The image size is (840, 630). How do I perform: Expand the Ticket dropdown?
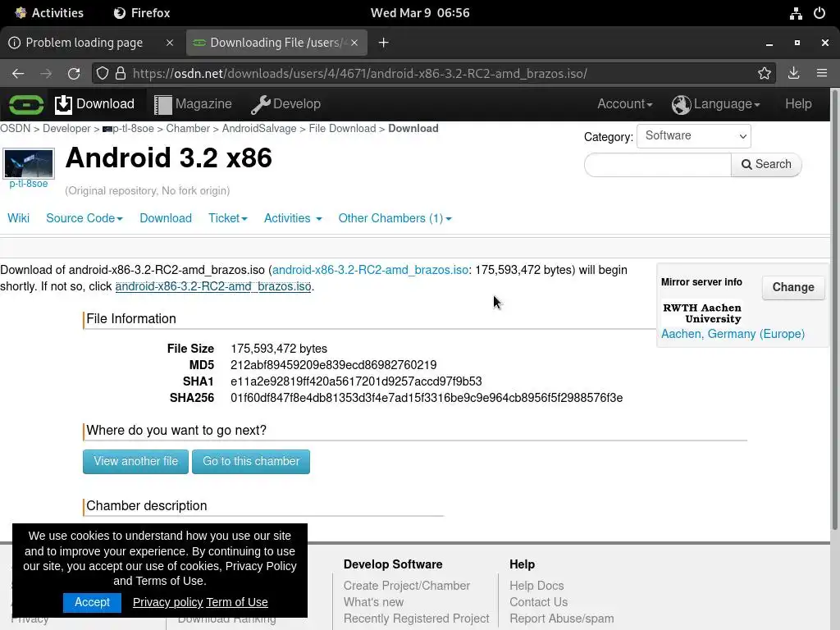228,218
